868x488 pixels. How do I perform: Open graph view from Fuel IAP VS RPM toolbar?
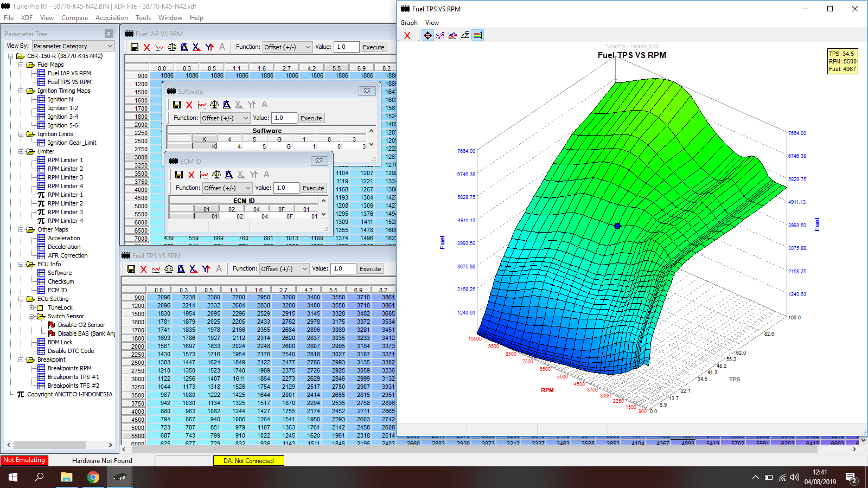(x=159, y=47)
